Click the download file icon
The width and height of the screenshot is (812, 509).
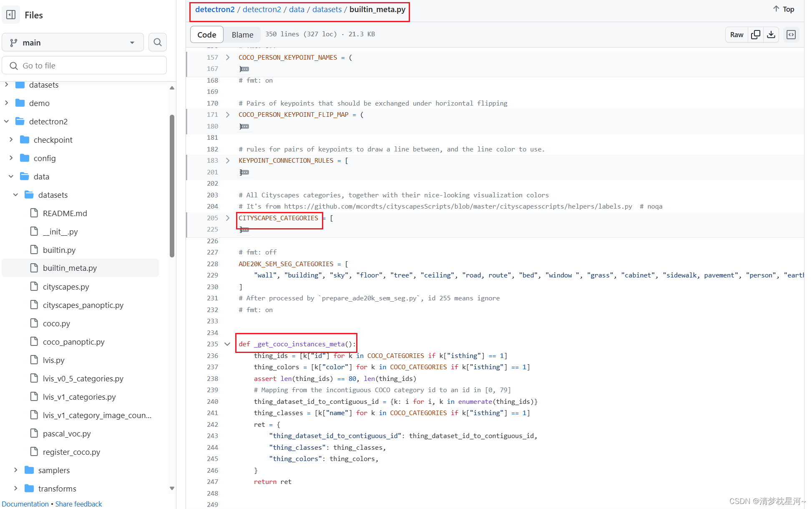[772, 34]
